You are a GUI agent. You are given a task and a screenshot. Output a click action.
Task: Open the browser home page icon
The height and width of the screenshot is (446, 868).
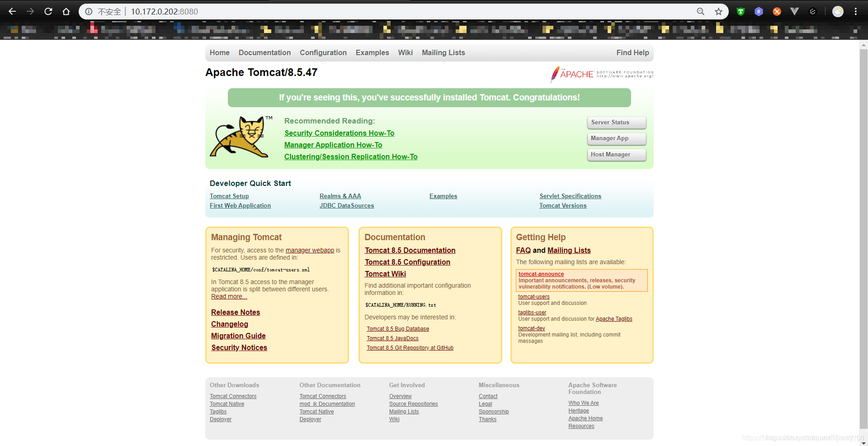pos(66,11)
